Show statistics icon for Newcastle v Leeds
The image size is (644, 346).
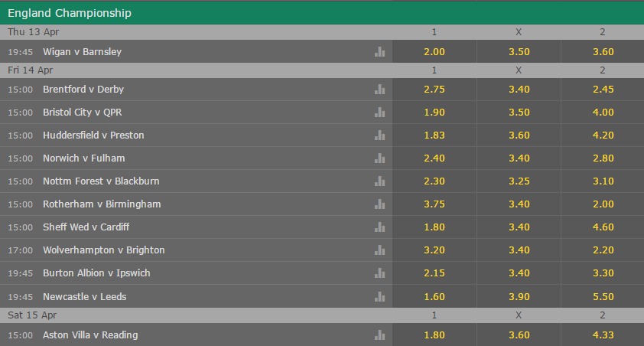click(x=379, y=297)
